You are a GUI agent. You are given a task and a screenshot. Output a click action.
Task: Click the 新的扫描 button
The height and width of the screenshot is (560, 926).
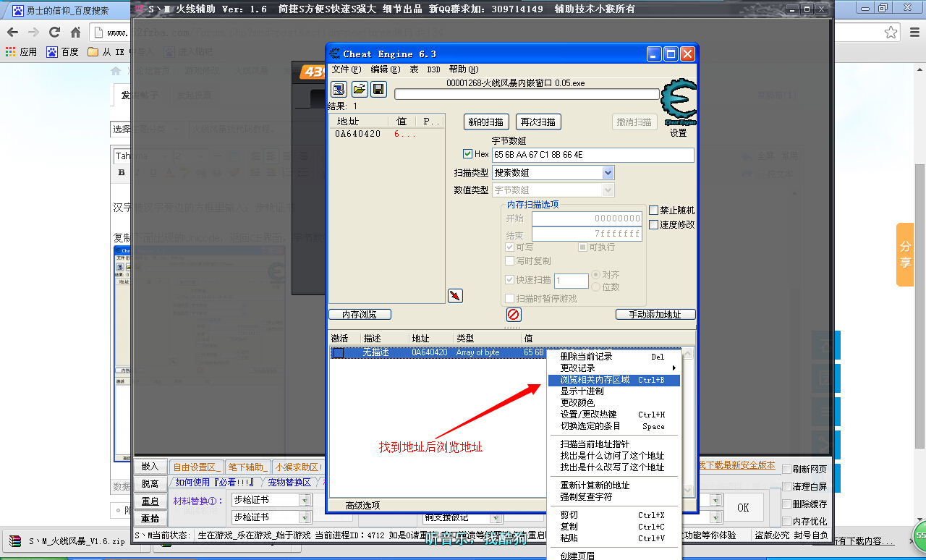coord(486,122)
